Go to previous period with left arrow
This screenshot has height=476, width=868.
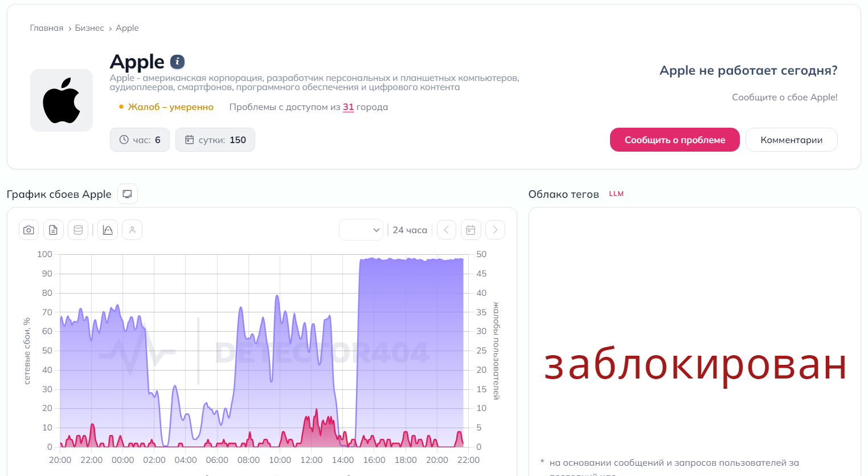coord(447,230)
